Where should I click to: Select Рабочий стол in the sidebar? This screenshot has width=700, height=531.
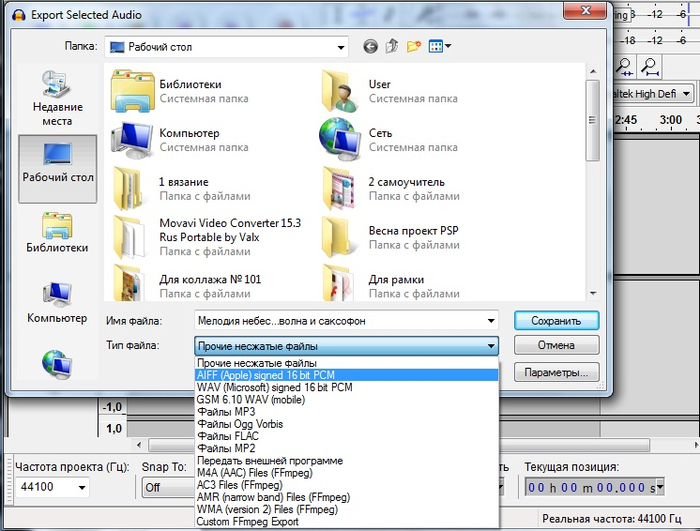pos(58,169)
